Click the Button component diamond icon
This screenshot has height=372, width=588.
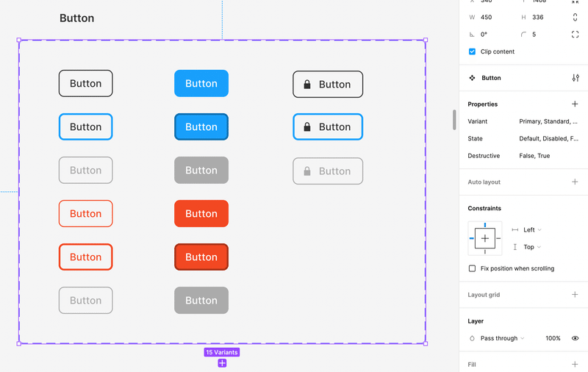472,78
